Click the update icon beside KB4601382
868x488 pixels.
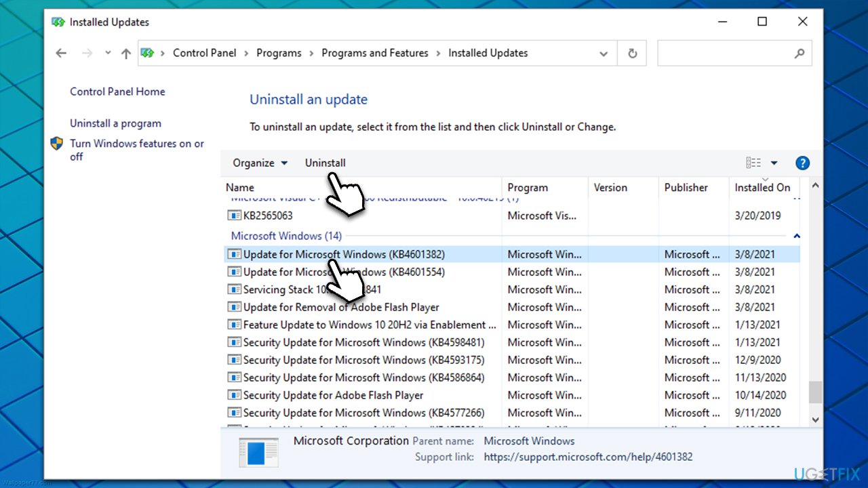click(x=234, y=253)
